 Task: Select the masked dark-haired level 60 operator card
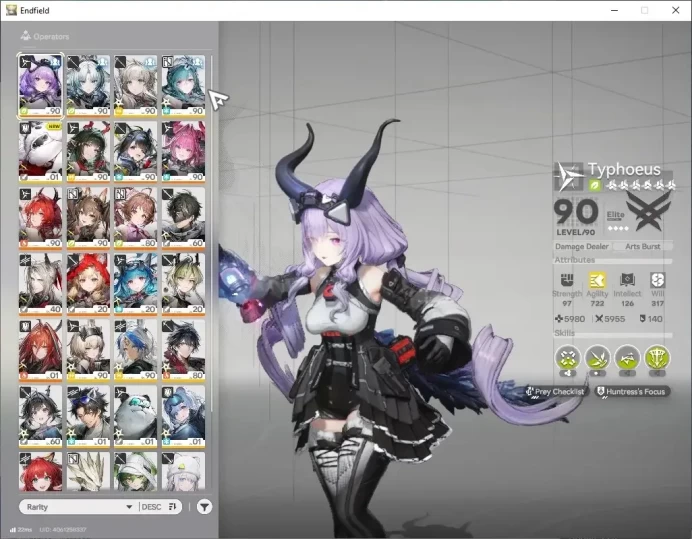pos(183,218)
